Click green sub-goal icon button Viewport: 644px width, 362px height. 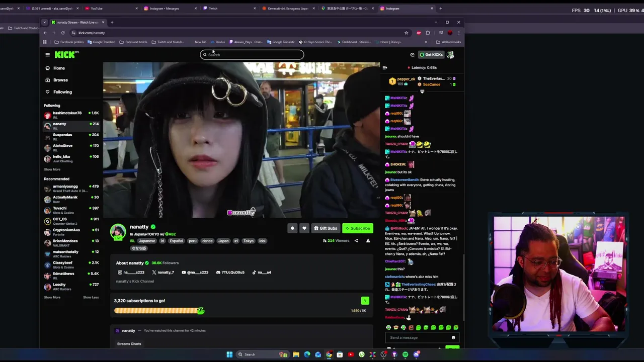365,301
